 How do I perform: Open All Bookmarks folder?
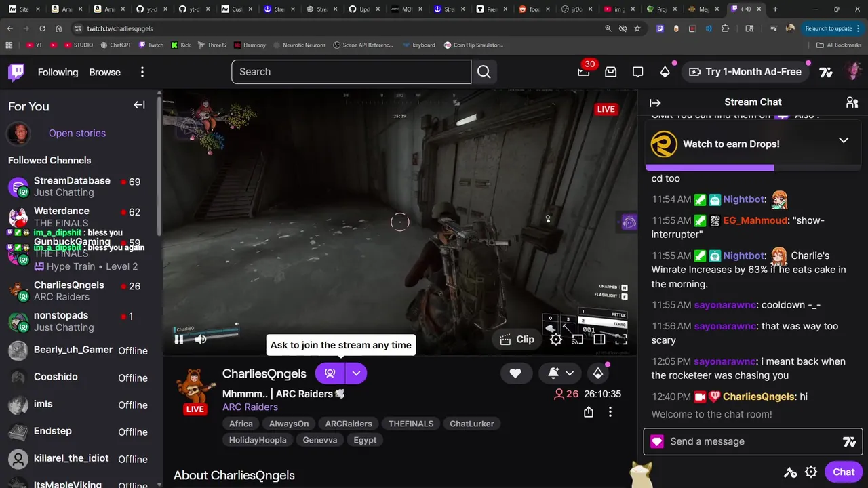pyautogui.click(x=839, y=45)
